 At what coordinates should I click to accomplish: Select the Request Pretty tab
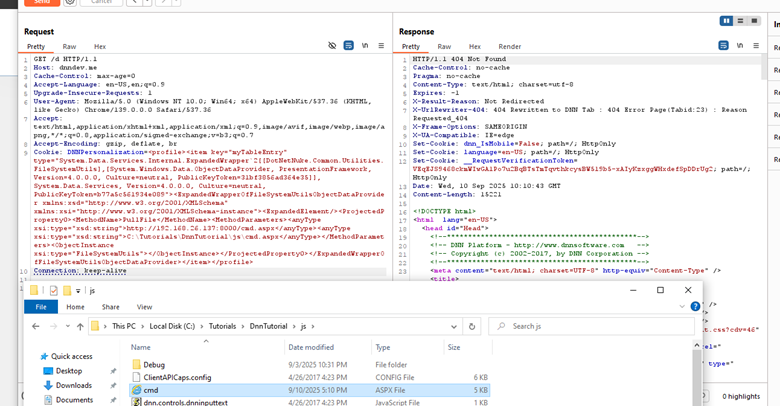coord(36,47)
